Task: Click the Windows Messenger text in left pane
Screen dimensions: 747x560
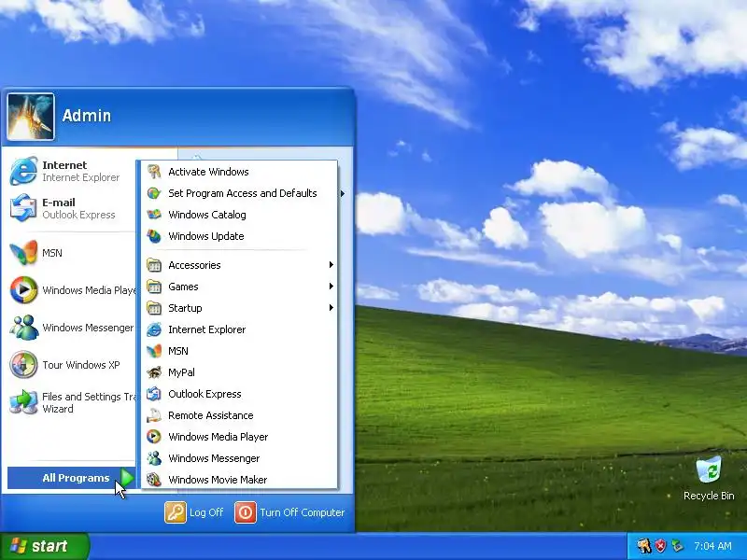Action: pyautogui.click(x=88, y=328)
